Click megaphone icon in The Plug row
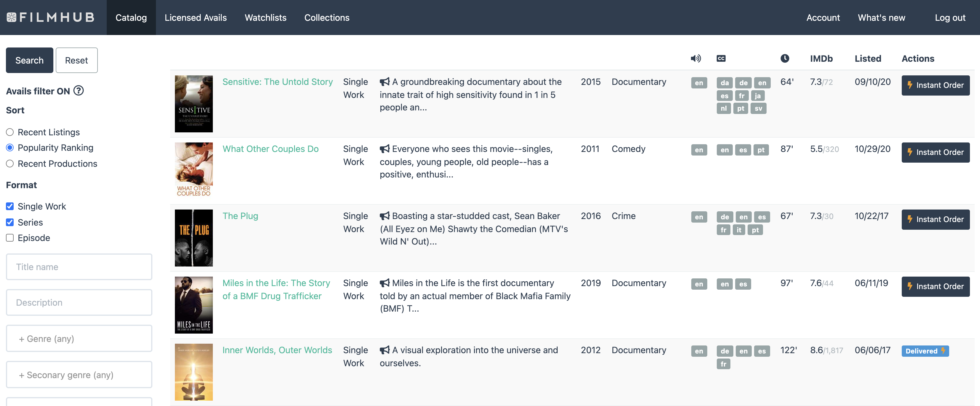Viewport: 980px width, 406px height. (x=384, y=216)
